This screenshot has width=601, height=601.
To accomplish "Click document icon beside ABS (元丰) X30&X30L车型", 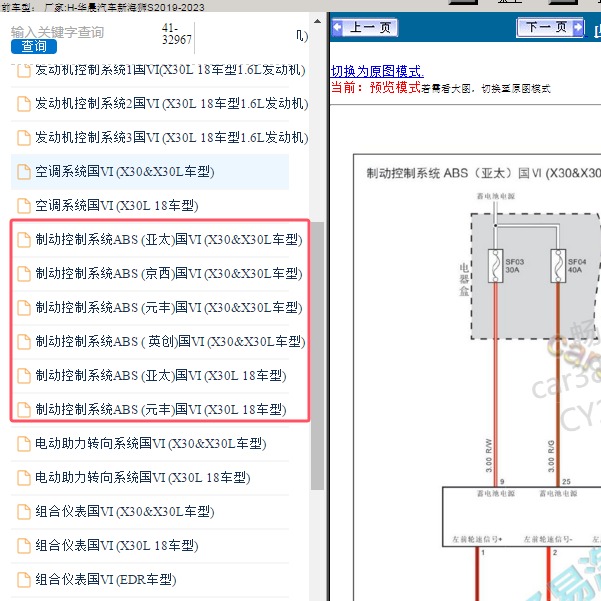I will pos(24,308).
